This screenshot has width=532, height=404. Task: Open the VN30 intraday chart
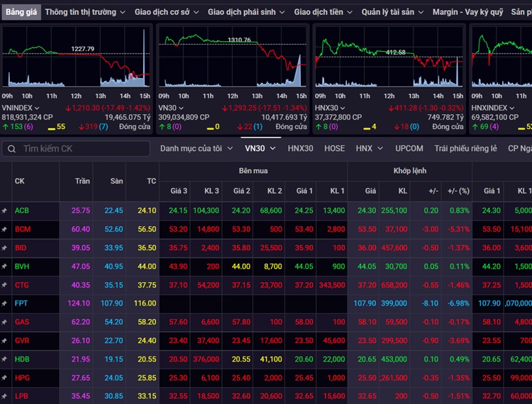point(233,57)
